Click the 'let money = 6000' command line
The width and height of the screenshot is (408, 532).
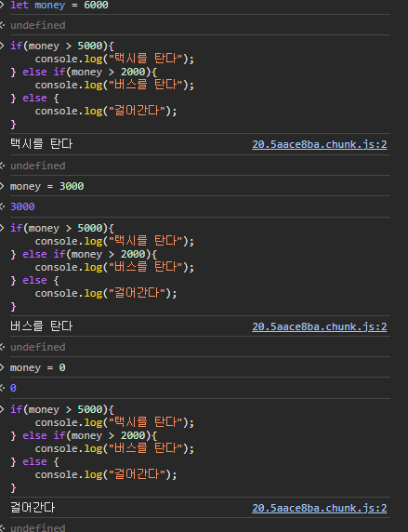pos(59,5)
